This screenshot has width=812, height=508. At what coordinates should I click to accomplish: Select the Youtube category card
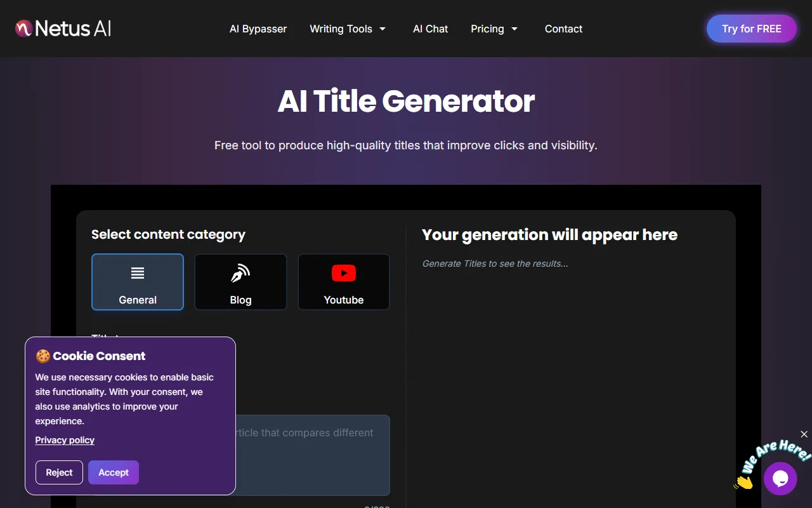pyautogui.click(x=344, y=282)
